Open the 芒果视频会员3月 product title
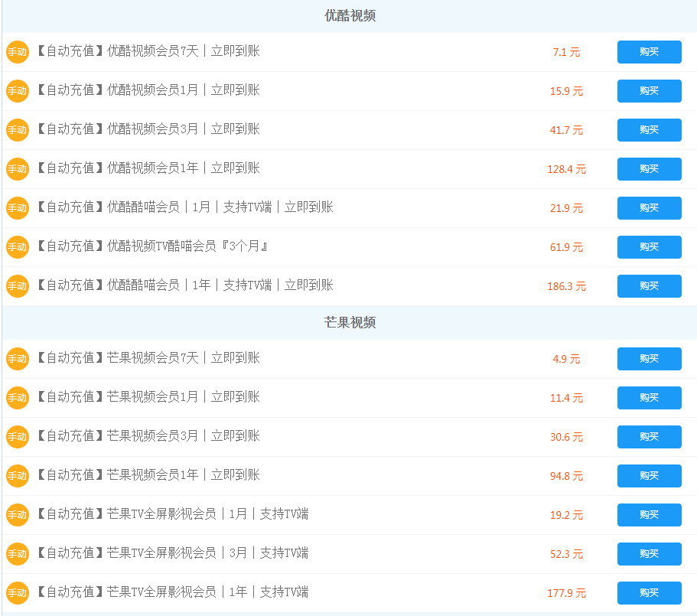This screenshot has height=616, width=697. [148, 436]
